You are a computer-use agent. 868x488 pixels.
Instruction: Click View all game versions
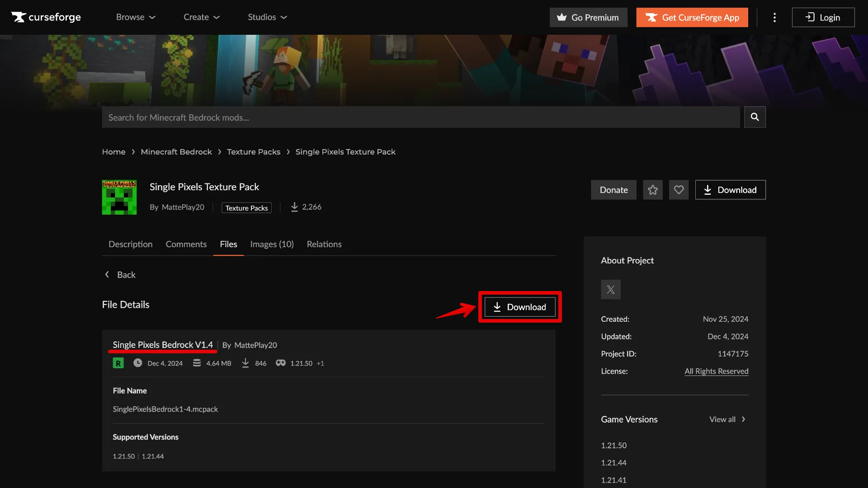pos(727,419)
